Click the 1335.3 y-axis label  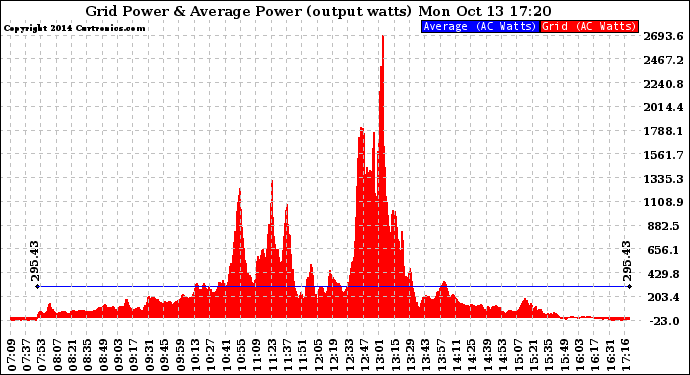[x=663, y=179]
